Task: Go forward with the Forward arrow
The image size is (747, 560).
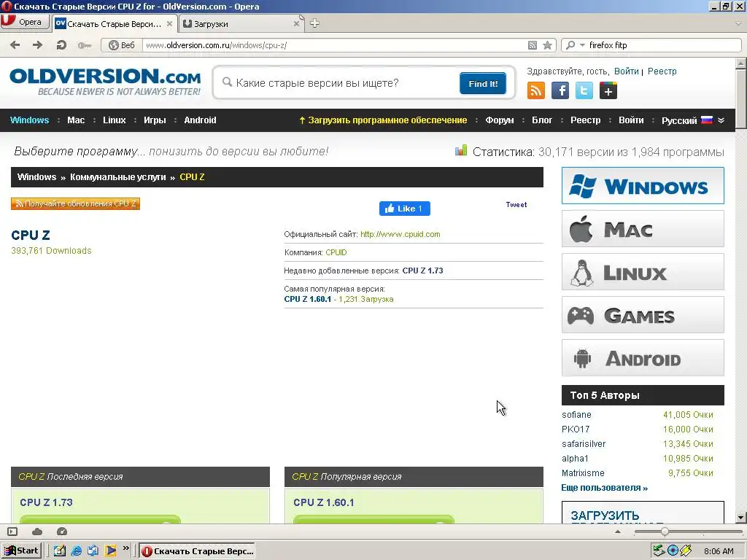Action: 37,45
